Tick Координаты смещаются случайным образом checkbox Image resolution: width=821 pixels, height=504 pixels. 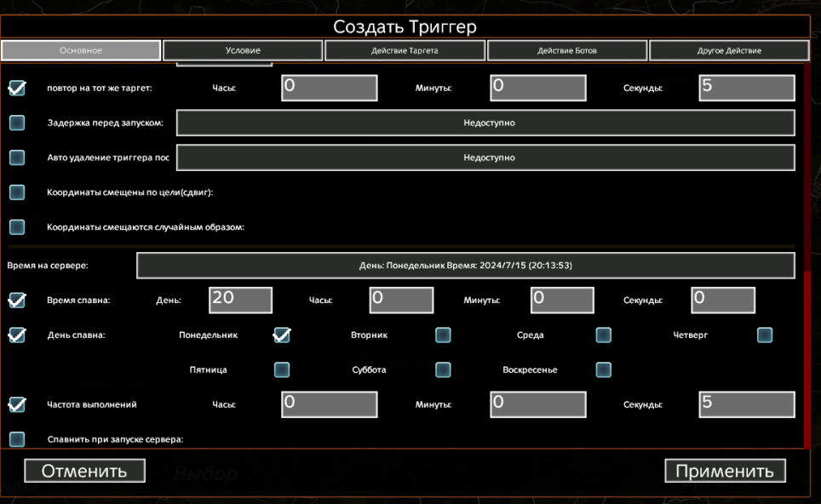pos(17,227)
